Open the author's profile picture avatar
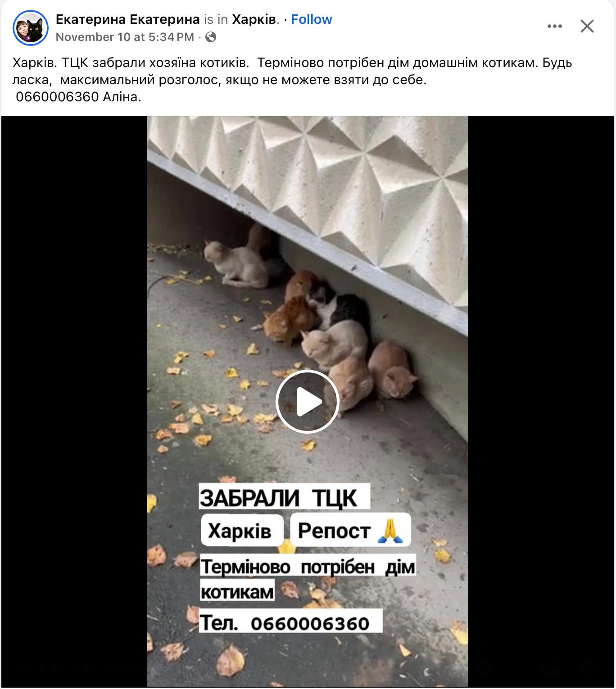 click(x=31, y=28)
